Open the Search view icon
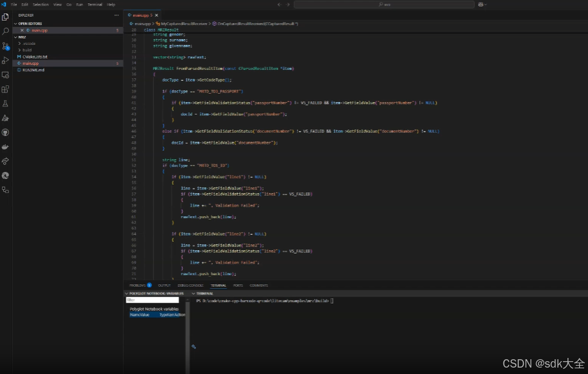Image resolution: width=588 pixels, height=374 pixels. [5, 31]
